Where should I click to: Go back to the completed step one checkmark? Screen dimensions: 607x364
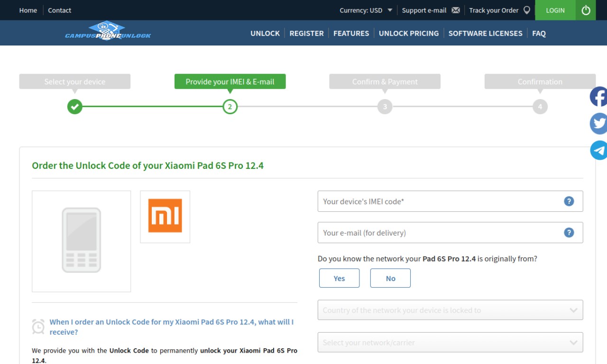pyautogui.click(x=74, y=107)
